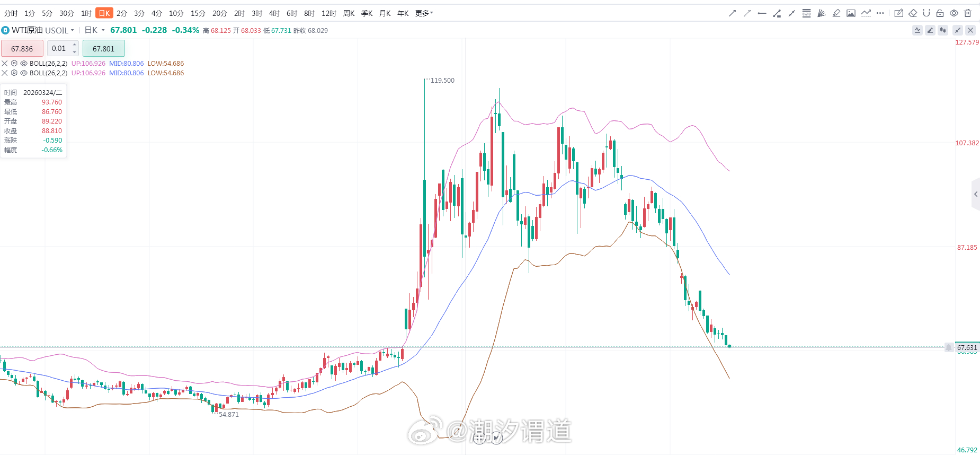Screen dimensions: 980x455
Task: Switch to the 2分 timeframe
Action: click(122, 13)
